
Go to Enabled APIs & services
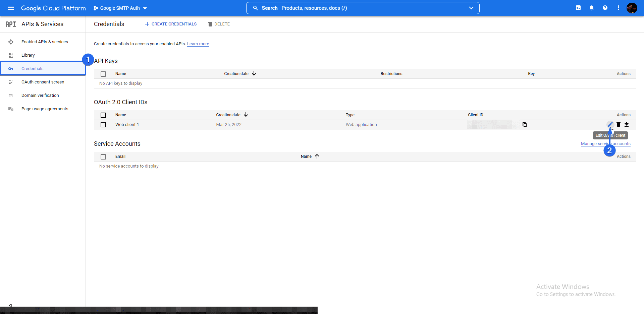pos(45,42)
